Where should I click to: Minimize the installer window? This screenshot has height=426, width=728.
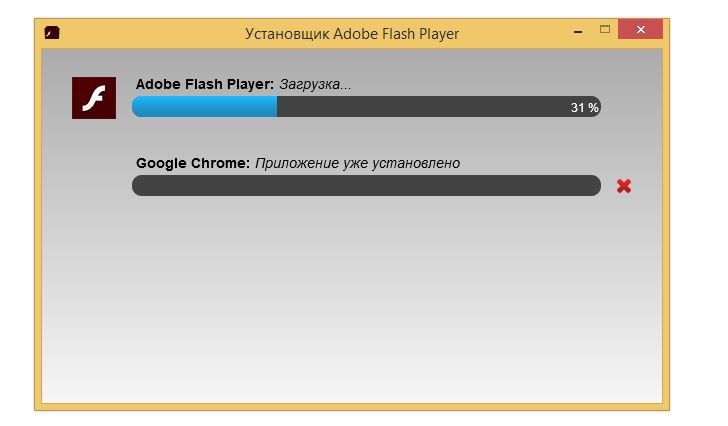[x=578, y=32]
